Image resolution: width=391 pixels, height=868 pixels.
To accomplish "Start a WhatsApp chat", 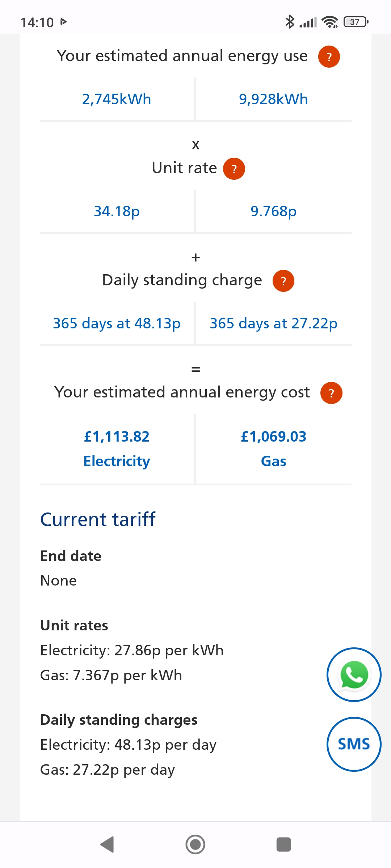I will (354, 675).
